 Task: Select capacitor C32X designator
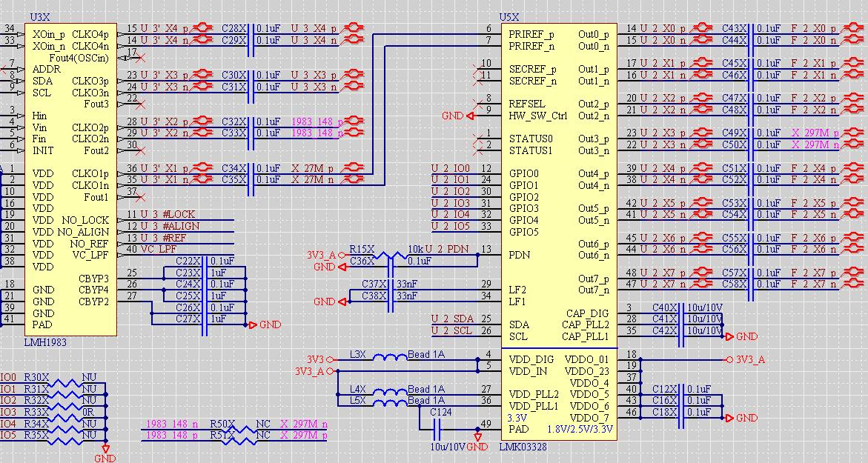point(235,121)
